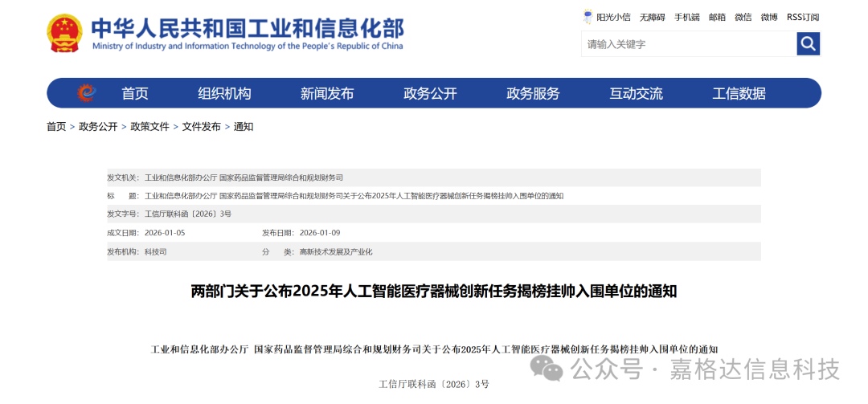
Task: Click the ministry Chinese name title
Action: pos(248,27)
